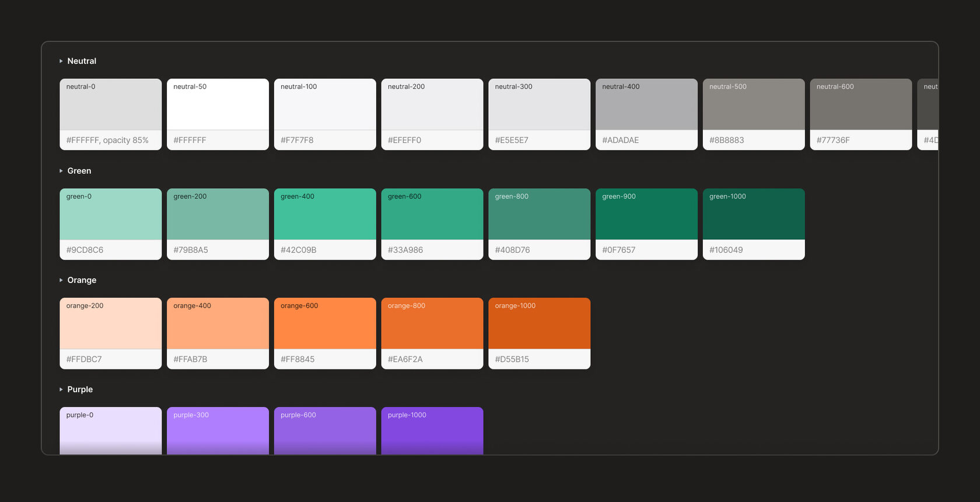The image size is (980, 502).
Task: Click the Orange section heading
Action: 82,280
